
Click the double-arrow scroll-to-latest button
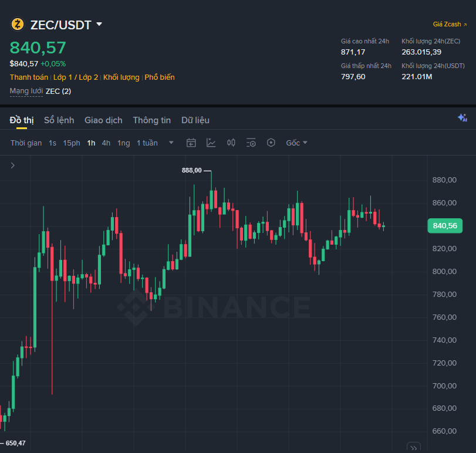click(x=413, y=447)
